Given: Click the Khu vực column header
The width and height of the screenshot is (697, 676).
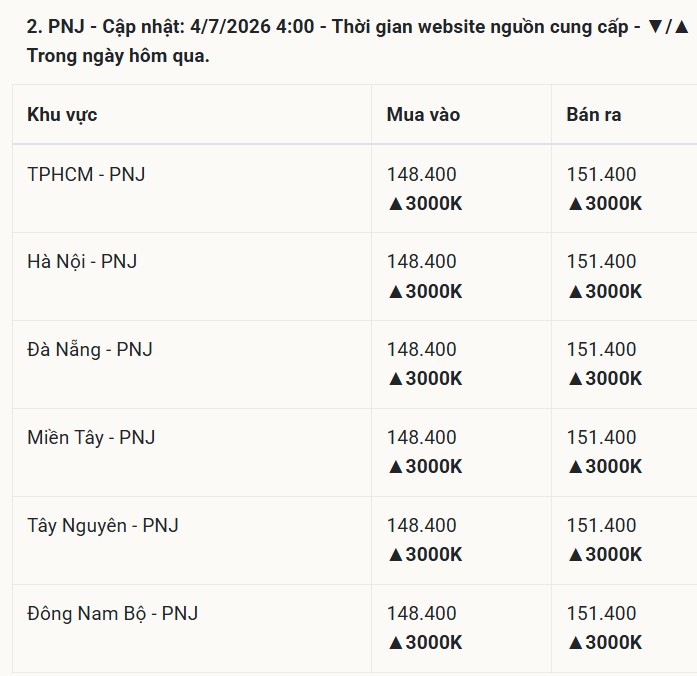Looking at the screenshot, I should click(x=62, y=115).
